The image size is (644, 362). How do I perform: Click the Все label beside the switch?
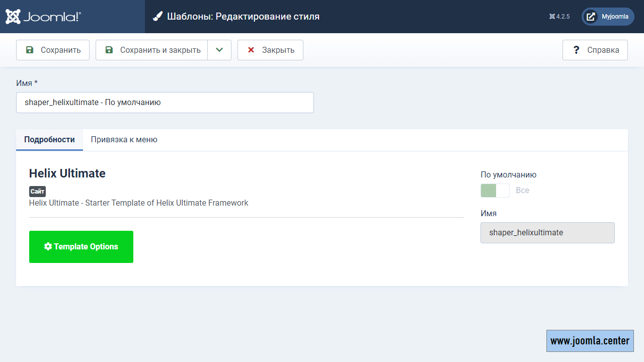[x=522, y=191]
